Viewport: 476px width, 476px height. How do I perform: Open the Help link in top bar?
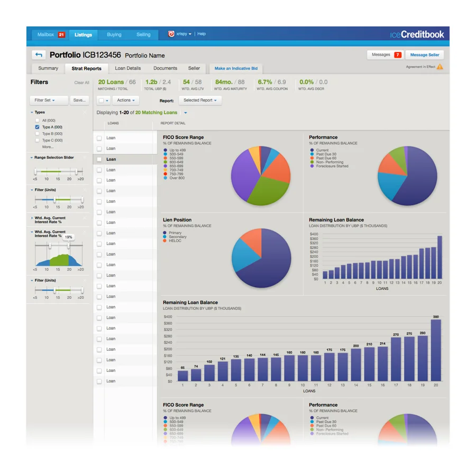(x=202, y=34)
